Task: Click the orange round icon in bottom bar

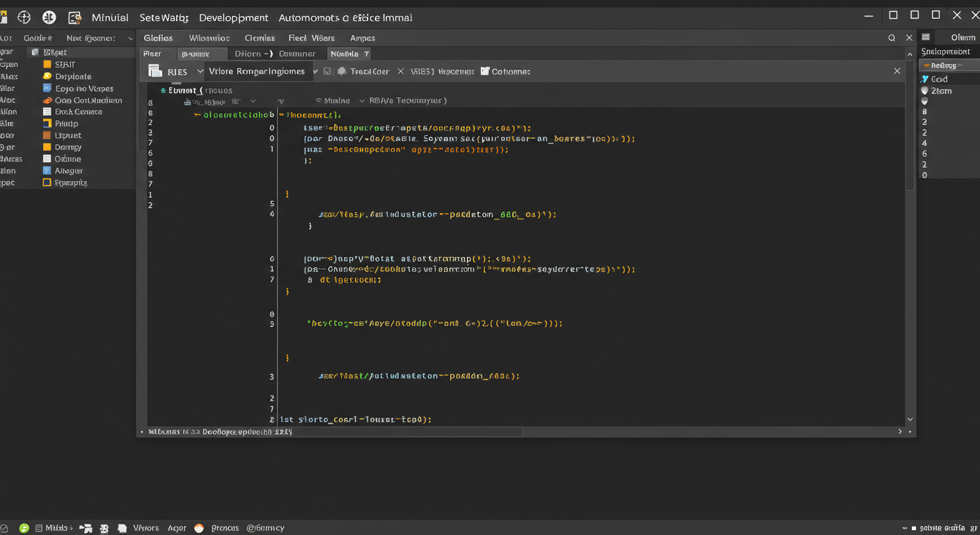Action: click(x=198, y=528)
